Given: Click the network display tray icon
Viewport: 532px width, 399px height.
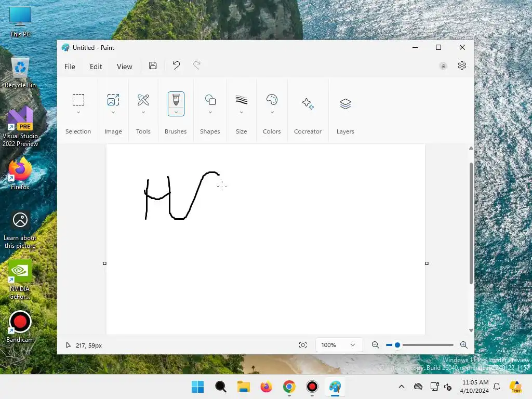Looking at the screenshot, I should pos(434,387).
